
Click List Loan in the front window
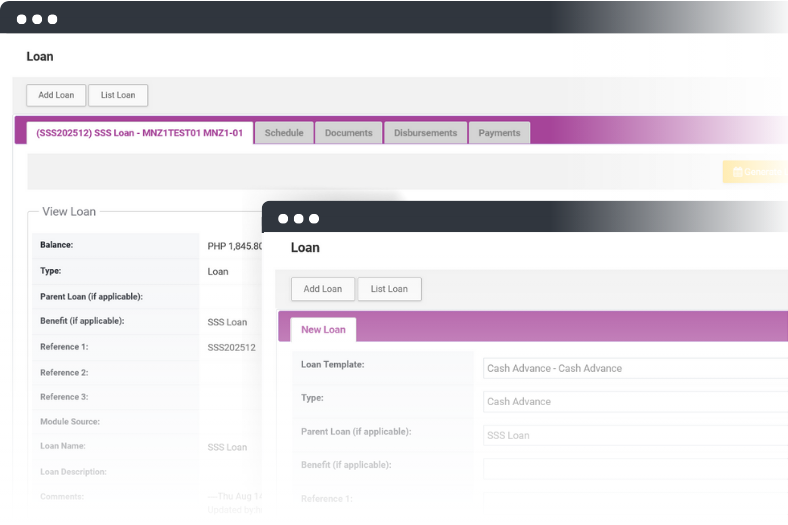[389, 289]
